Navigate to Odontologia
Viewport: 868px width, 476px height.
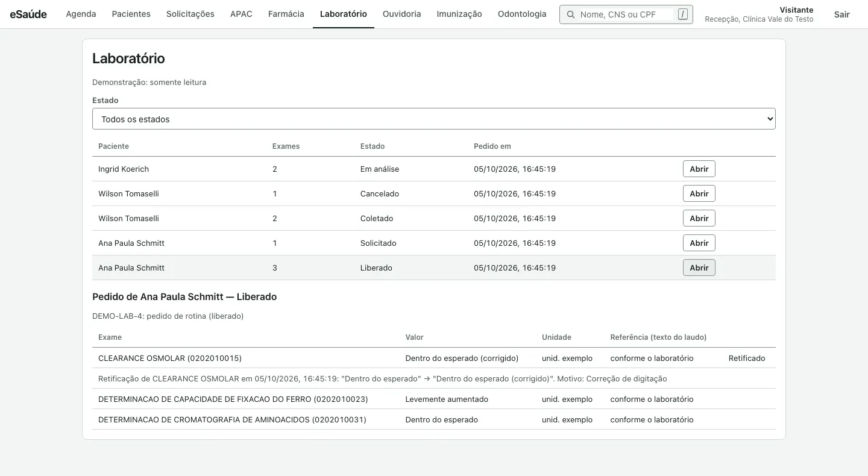pyautogui.click(x=522, y=14)
